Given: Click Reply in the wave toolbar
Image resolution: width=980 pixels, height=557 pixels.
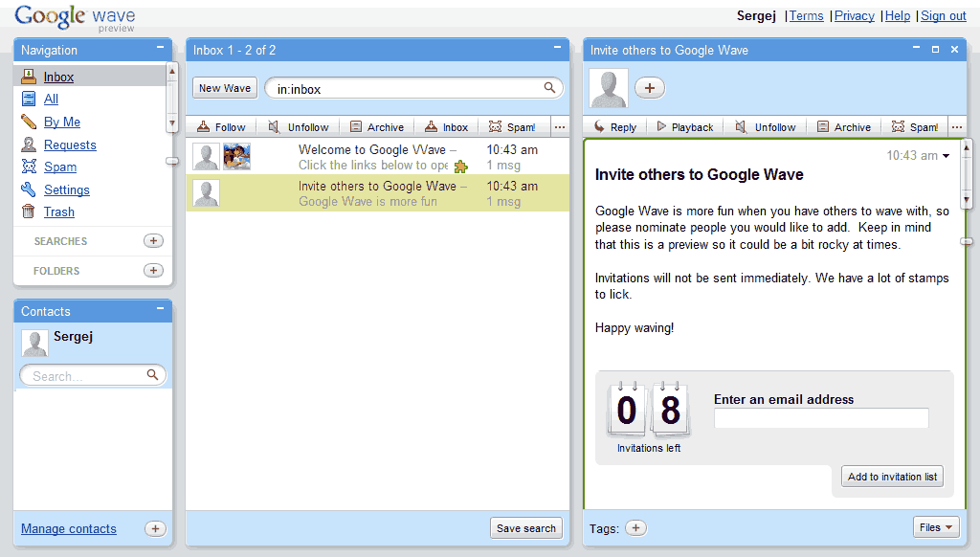Looking at the screenshot, I should [614, 127].
